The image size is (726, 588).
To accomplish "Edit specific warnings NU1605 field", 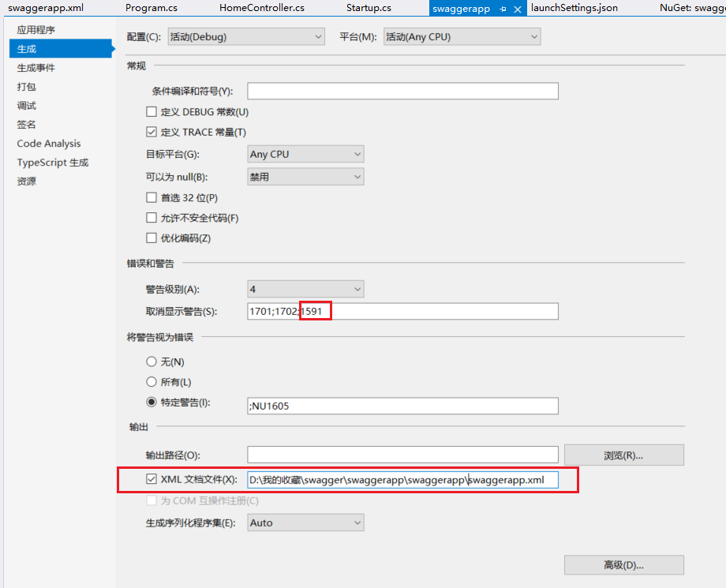I will coord(402,406).
